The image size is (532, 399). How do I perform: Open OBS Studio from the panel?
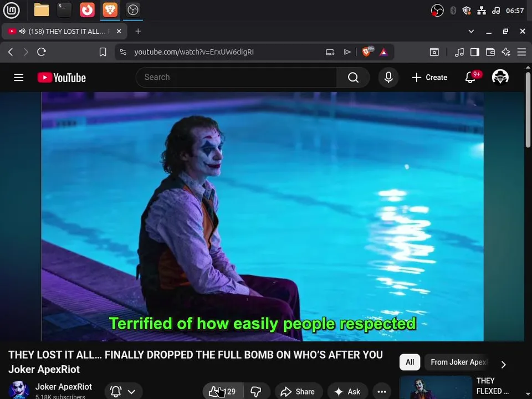132,10
